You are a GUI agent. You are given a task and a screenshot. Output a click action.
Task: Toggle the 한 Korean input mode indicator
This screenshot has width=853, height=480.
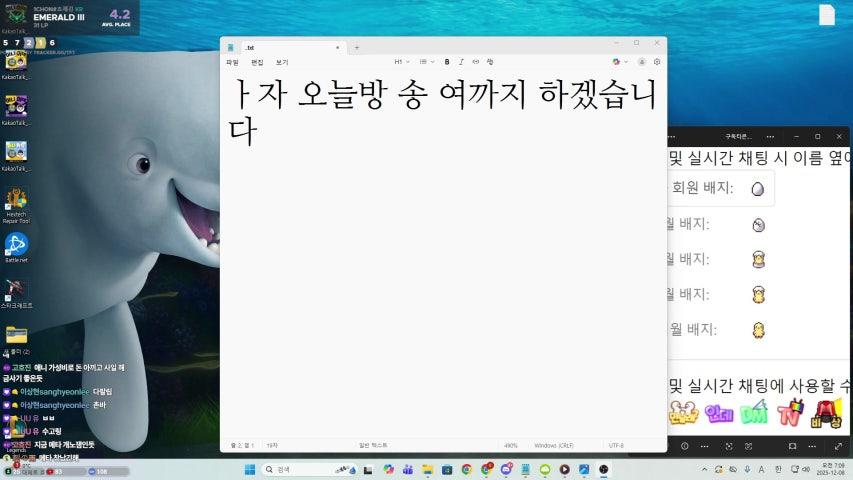(778, 469)
